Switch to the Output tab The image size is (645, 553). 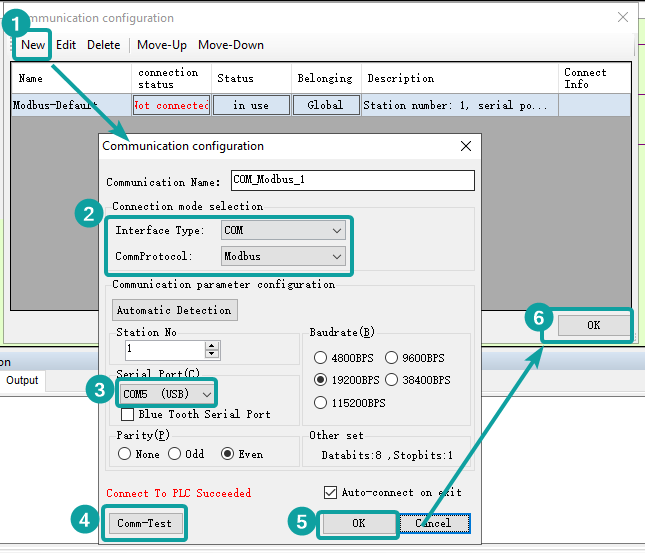pyautogui.click(x=22, y=381)
